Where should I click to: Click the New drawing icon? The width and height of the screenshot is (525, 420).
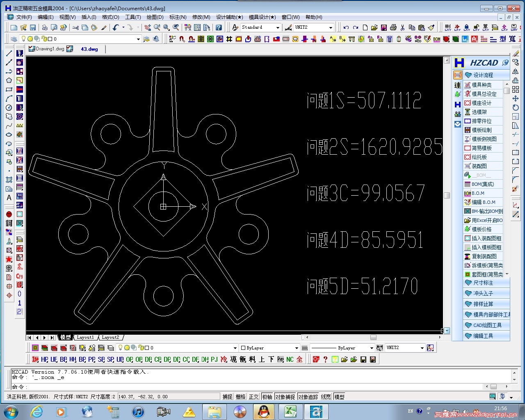coord(14,27)
